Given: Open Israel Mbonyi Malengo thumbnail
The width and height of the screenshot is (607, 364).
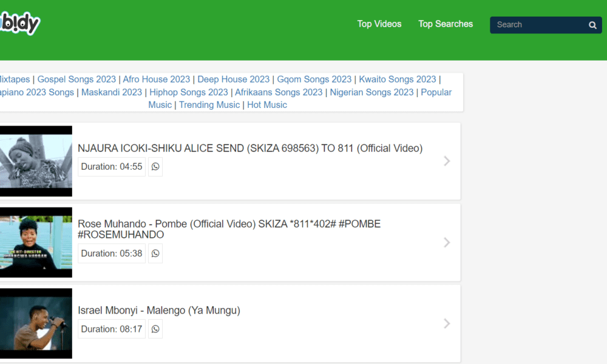Looking at the screenshot, I should (x=35, y=323).
